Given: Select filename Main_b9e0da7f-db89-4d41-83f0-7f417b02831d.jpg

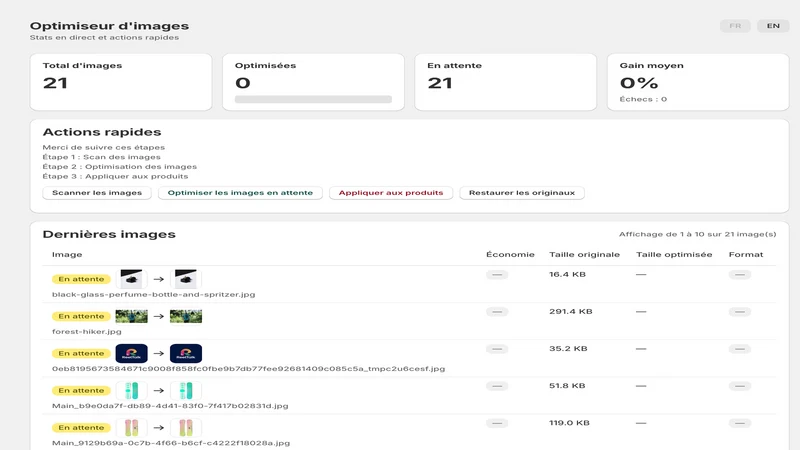Looking at the screenshot, I should tap(170, 406).
